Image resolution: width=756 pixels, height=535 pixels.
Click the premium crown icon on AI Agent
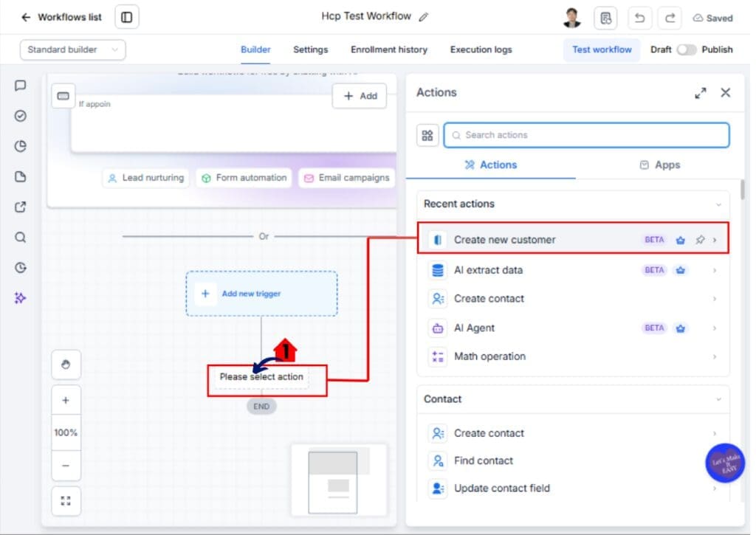tap(680, 328)
